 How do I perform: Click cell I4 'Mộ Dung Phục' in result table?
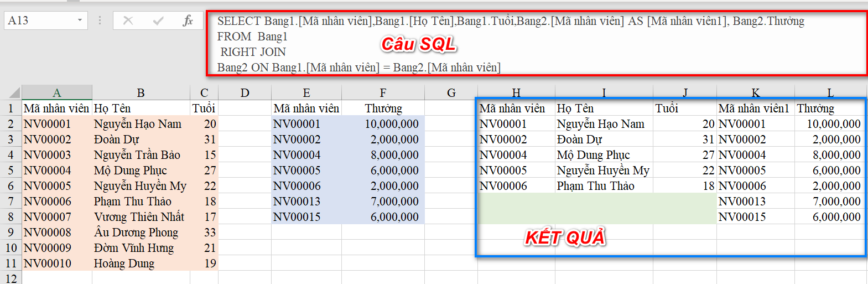pos(604,154)
